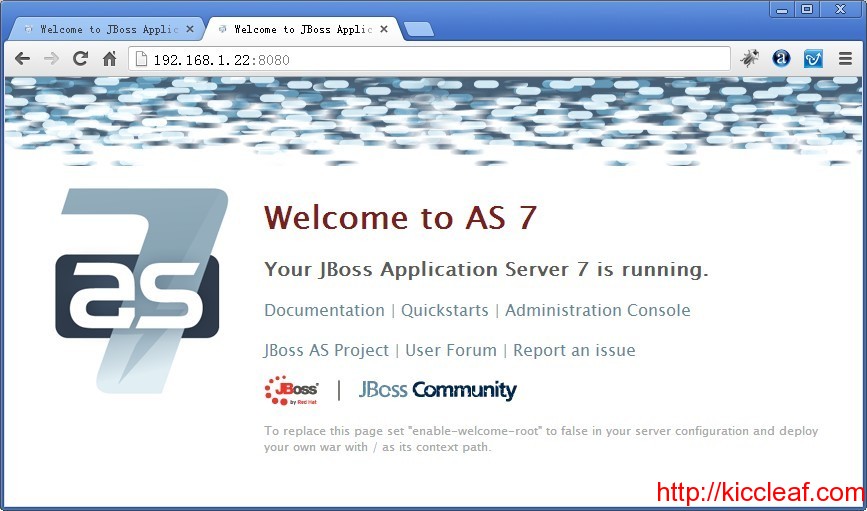Click the JBoss by Red Hat logo
The width and height of the screenshot is (867, 511).
tap(291, 390)
